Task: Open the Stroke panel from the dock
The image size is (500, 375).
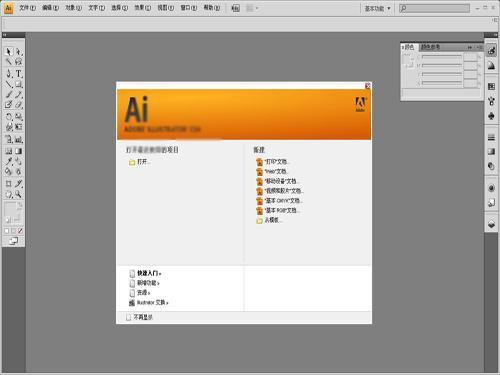Action: pyautogui.click(x=491, y=137)
